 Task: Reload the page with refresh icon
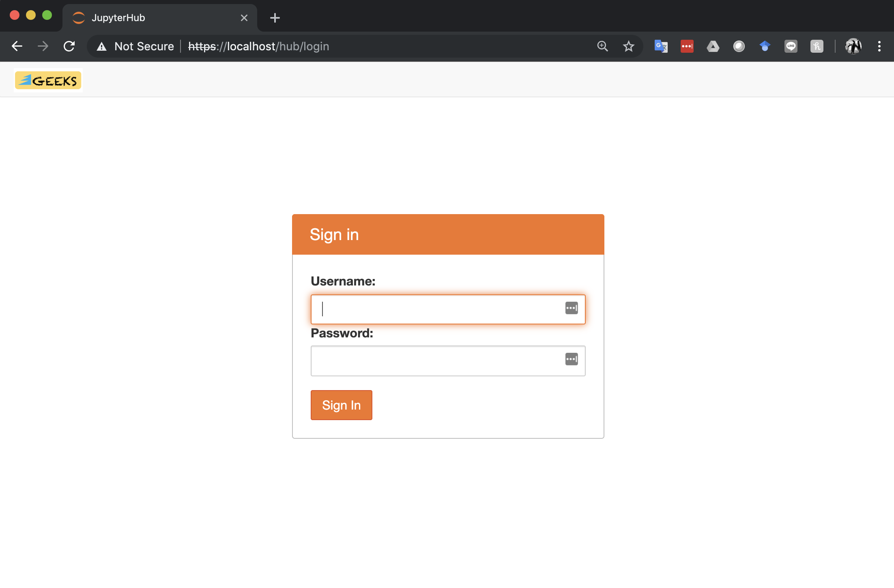coord(69,46)
